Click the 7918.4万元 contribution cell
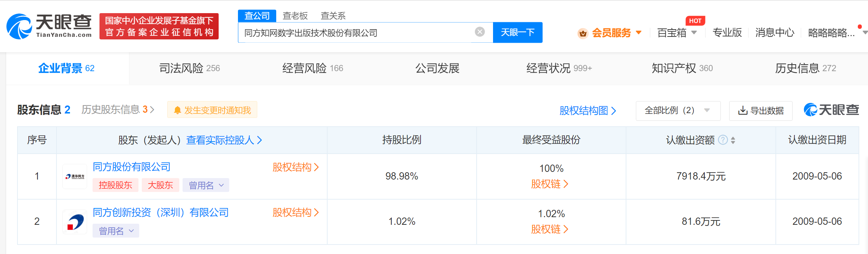The height and width of the screenshot is (254, 868). [x=701, y=176]
